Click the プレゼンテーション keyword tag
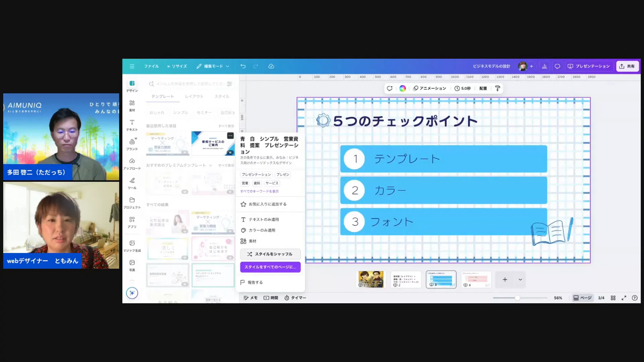 (x=256, y=175)
